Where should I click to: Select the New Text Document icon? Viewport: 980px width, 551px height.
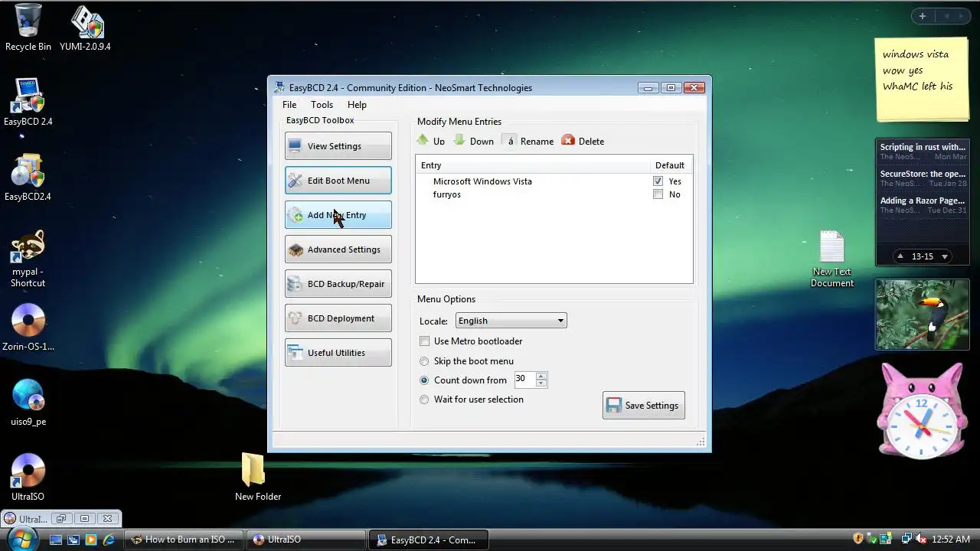tap(832, 259)
